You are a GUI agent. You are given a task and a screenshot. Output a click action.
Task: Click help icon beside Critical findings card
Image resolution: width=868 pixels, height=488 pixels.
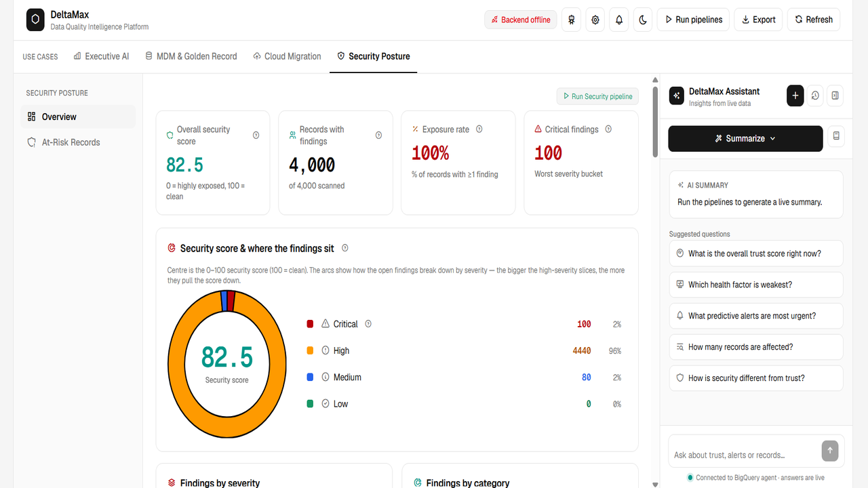coord(608,129)
